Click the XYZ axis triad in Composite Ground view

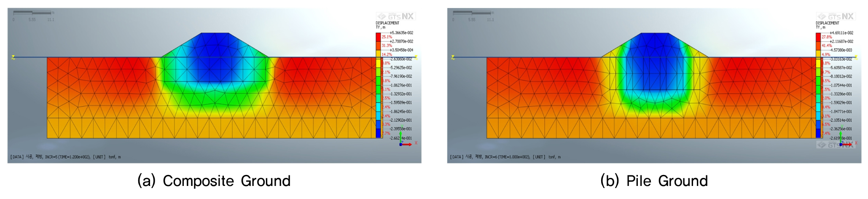[x=405, y=142]
